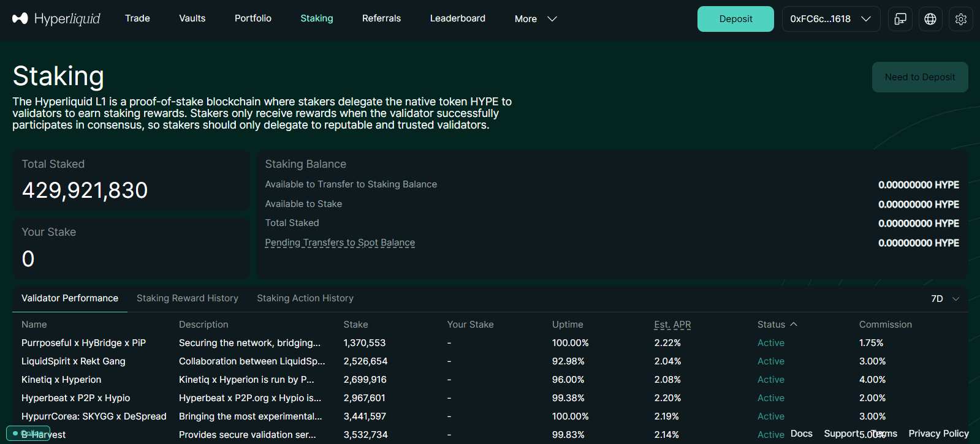Click description 'Collaboration between LiquidSp...'

[252, 361]
